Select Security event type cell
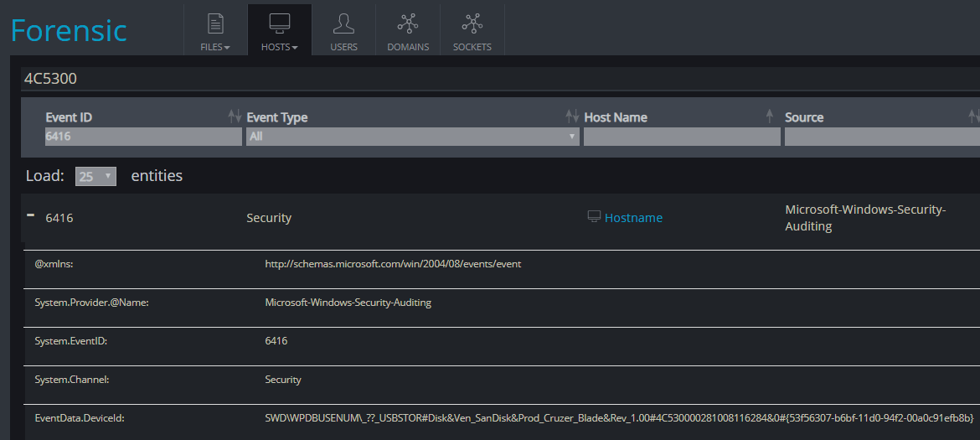980x440 pixels. [x=269, y=218]
